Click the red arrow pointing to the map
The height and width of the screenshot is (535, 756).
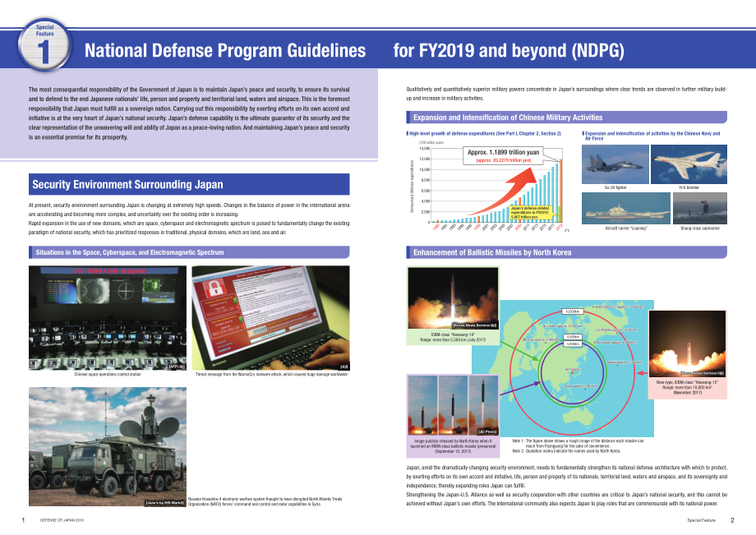[x=643, y=373]
